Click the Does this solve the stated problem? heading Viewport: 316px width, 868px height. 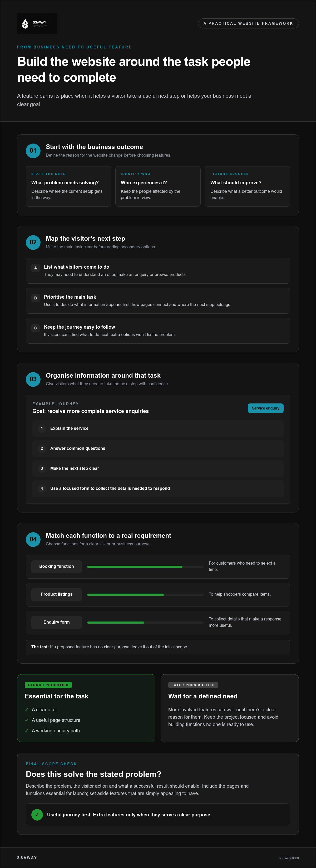coord(94,774)
